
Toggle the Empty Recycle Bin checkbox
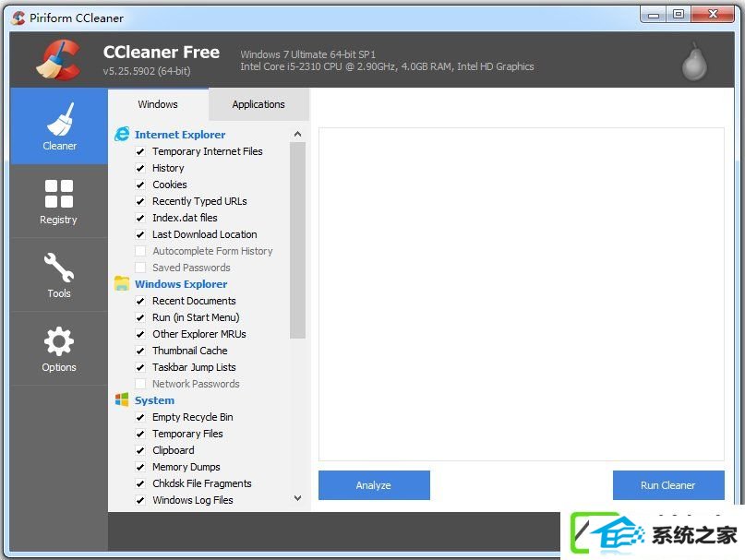(140, 417)
